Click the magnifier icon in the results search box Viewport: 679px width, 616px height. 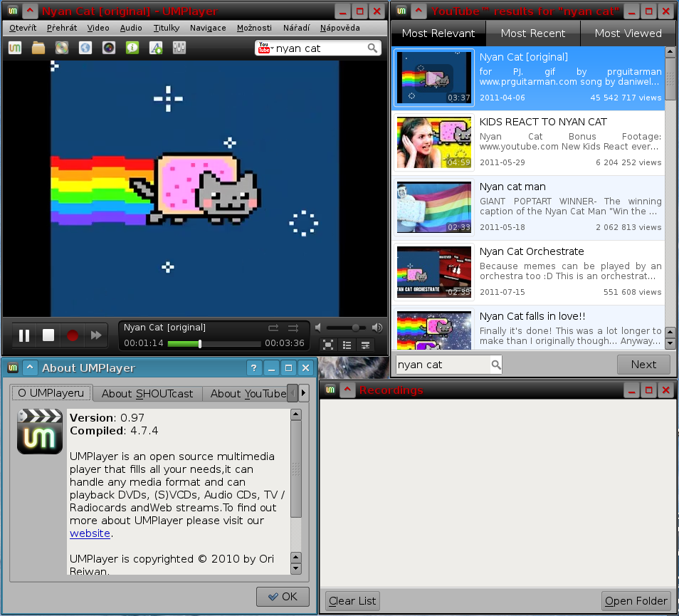click(496, 365)
